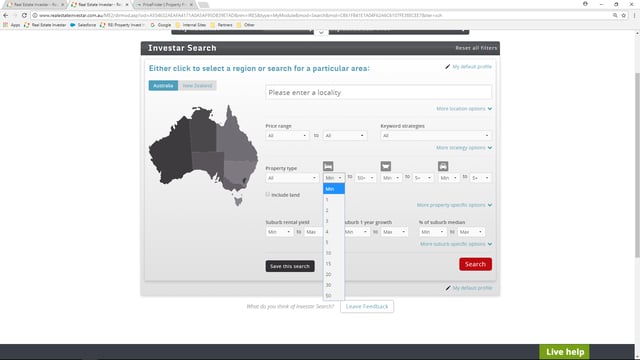
Task: Click the car spaces icon
Action: click(443, 166)
